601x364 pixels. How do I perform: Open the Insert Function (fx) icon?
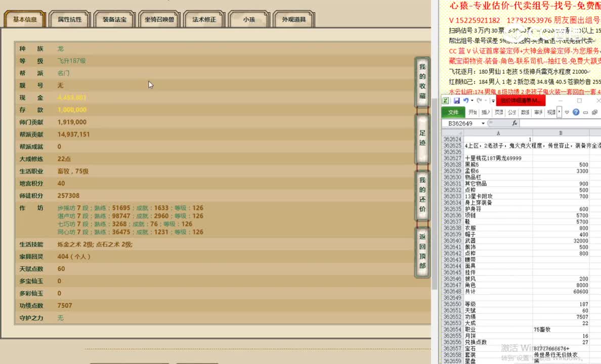(514, 123)
